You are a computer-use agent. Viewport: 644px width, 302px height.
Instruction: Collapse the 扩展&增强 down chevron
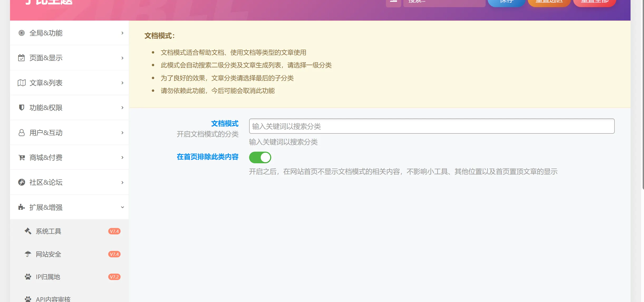(x=122, y=207)
